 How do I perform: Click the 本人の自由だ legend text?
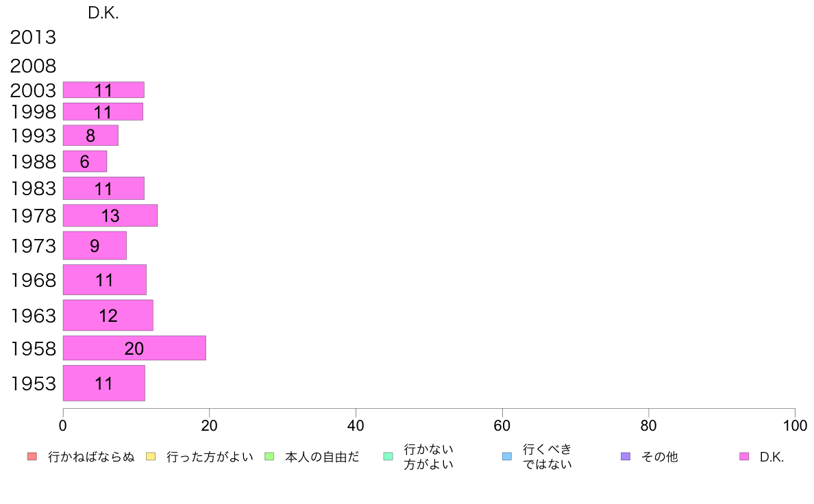click(x=322, y=457)
